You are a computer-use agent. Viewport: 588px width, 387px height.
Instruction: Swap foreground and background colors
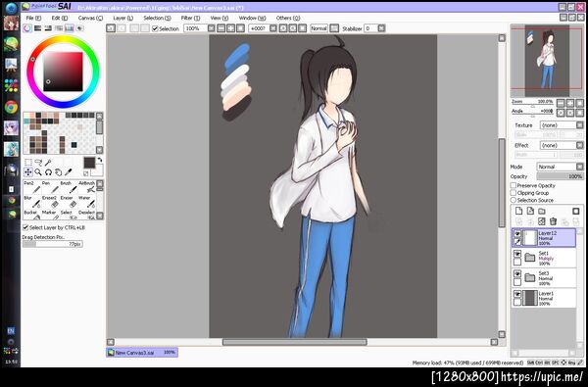(100, 160)
